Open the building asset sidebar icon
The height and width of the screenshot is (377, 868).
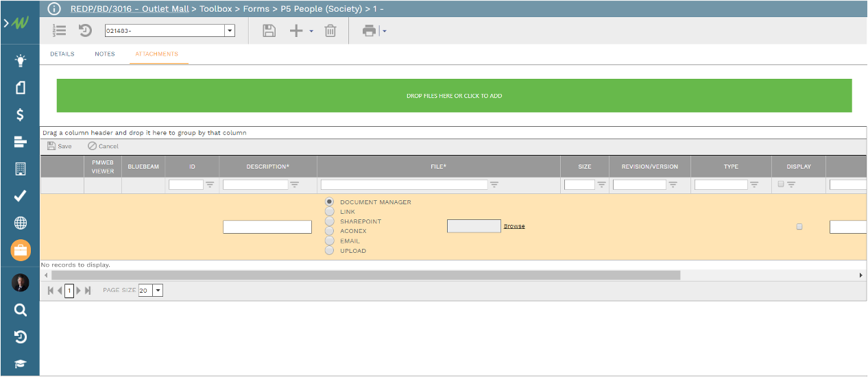point(21,169)
